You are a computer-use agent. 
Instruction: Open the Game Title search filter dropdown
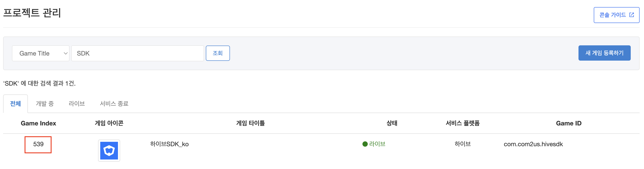(40, 53)
